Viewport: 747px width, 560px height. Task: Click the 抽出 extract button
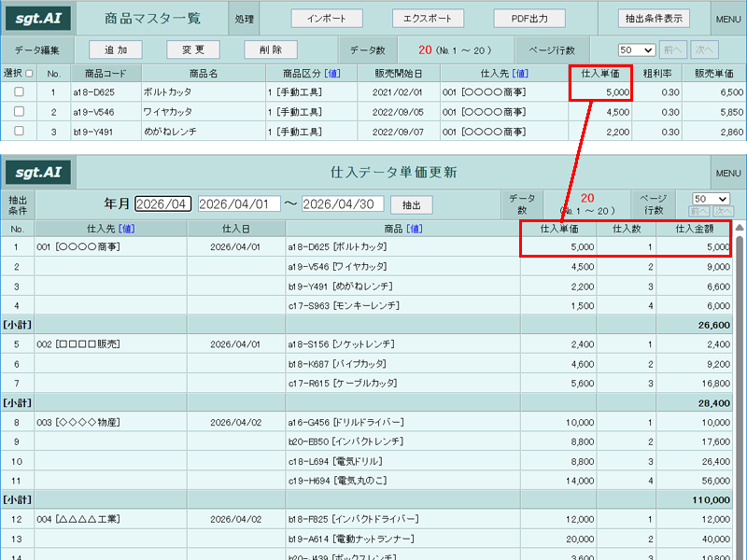point(411,205)
